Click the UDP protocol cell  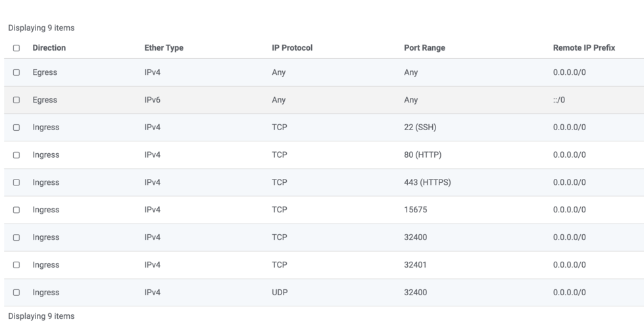pos(280,293)
